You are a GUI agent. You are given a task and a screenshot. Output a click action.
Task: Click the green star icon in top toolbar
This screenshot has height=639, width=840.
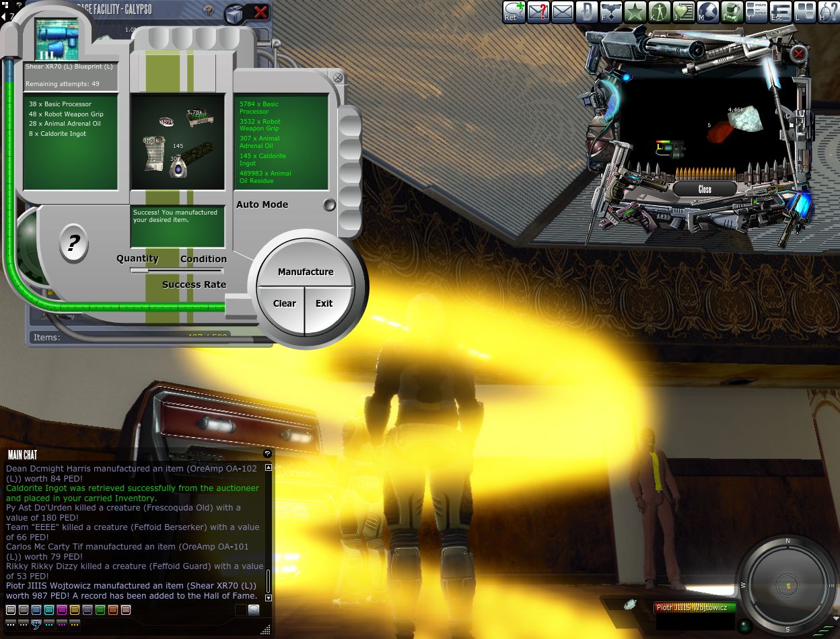pyautogui.click(x=635, y=11)
